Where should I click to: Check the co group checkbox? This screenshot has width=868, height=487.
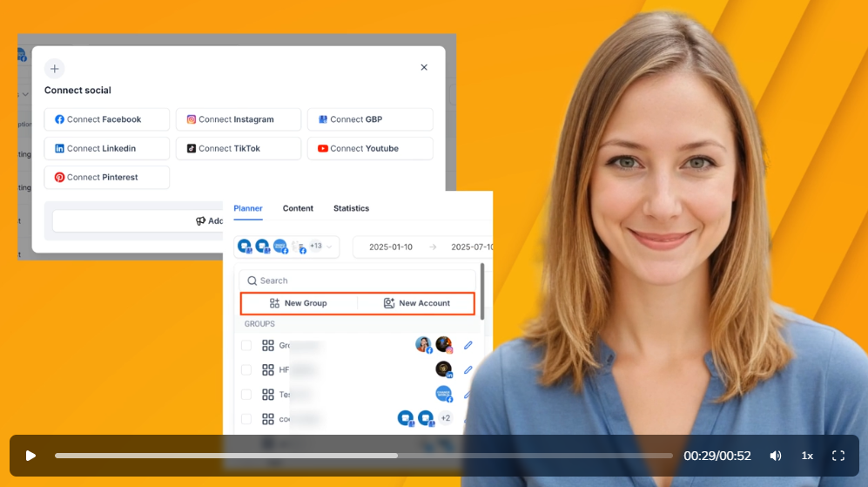tap(246, 419)
